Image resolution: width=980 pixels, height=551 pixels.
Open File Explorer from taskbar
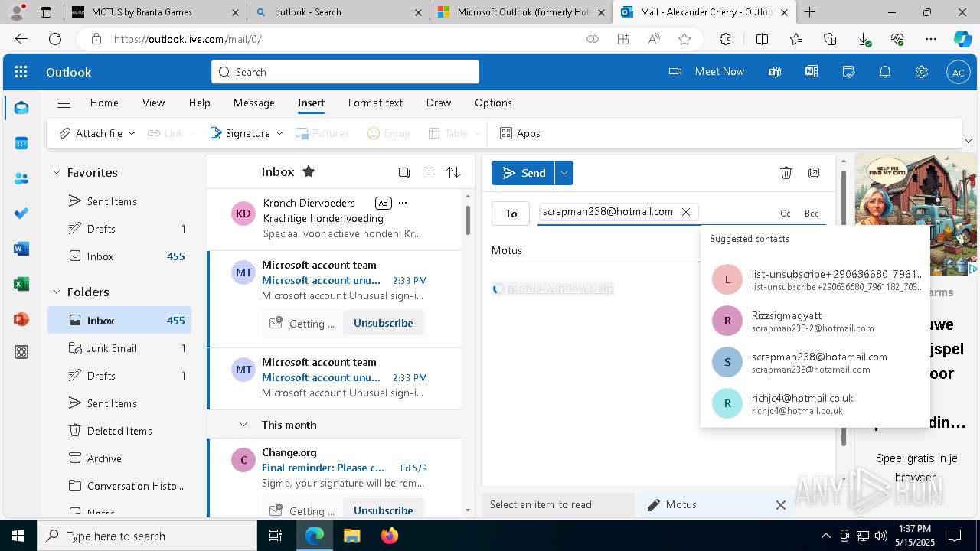pos(352,536)
